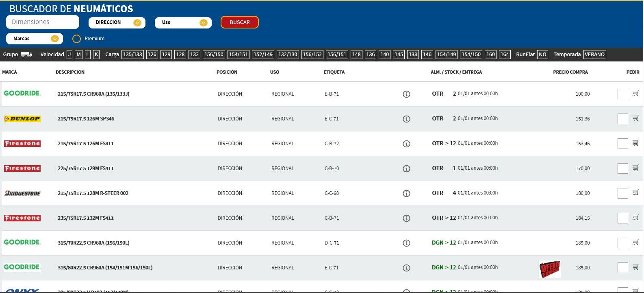Click the truck group icon
This screenshot has height=293, width=644.
[26, 55]
